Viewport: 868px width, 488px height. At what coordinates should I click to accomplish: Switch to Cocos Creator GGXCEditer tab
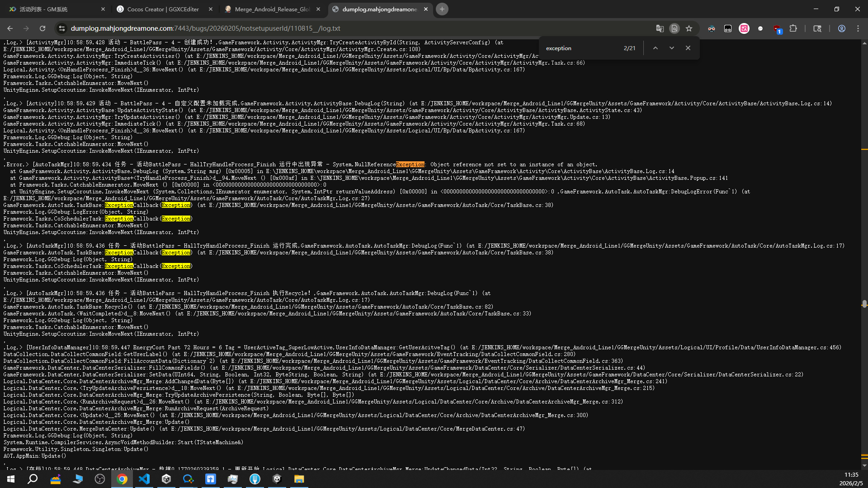(163, 9)
